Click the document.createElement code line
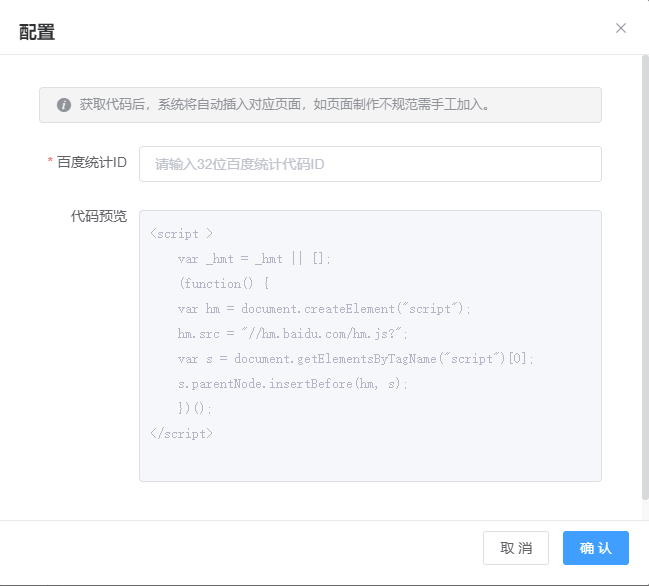649x586 pixels. (324, 309)
